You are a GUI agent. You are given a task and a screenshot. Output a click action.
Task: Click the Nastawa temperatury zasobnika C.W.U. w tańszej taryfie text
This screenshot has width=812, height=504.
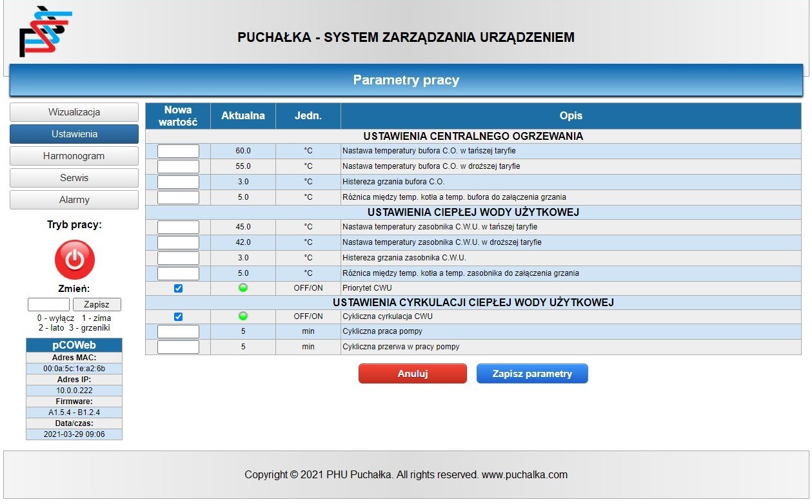click(x=440, y=227)
